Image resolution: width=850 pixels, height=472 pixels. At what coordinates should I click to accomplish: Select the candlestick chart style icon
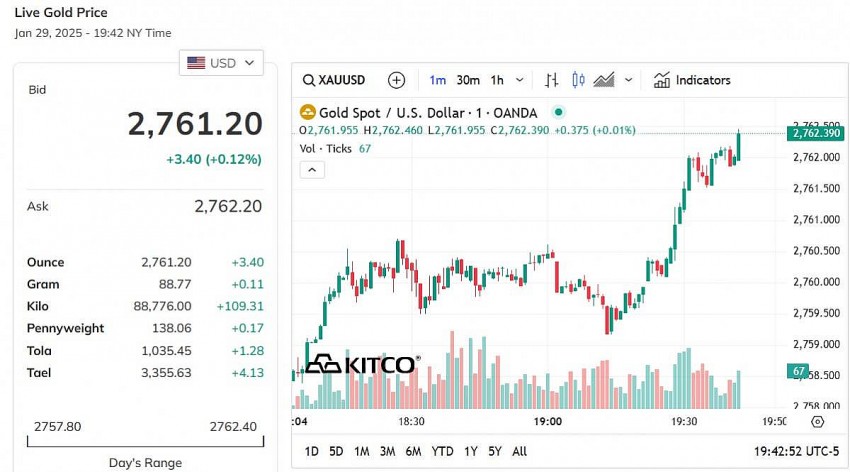click(577, 80)
